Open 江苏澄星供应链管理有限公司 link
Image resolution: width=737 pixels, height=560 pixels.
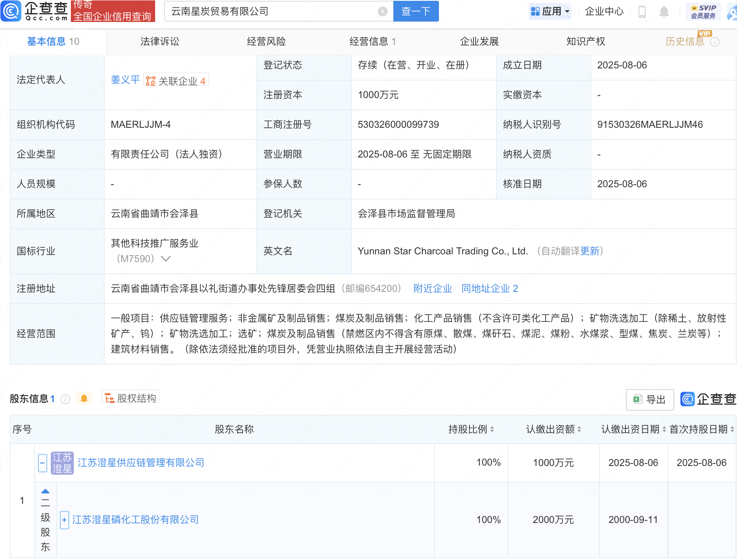click(141, 463)
